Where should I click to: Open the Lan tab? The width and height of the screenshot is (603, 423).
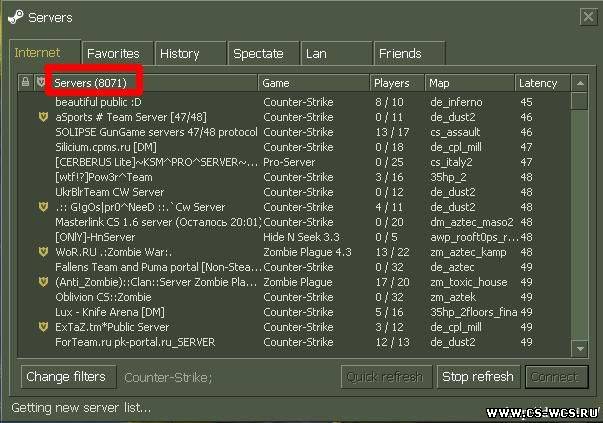click(336, 53)
